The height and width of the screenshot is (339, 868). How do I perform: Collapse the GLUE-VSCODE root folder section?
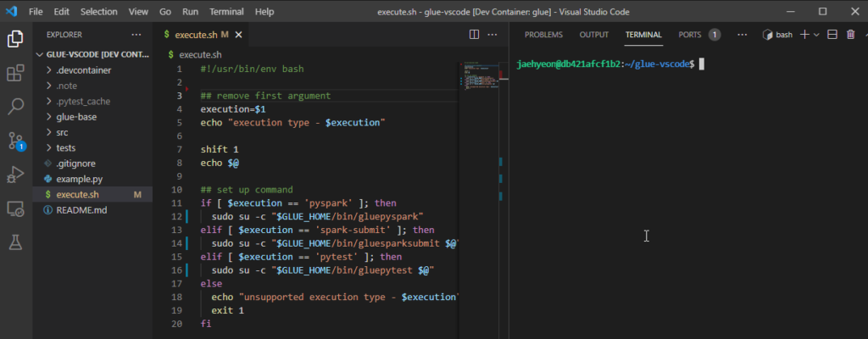[x=93, y=54]
